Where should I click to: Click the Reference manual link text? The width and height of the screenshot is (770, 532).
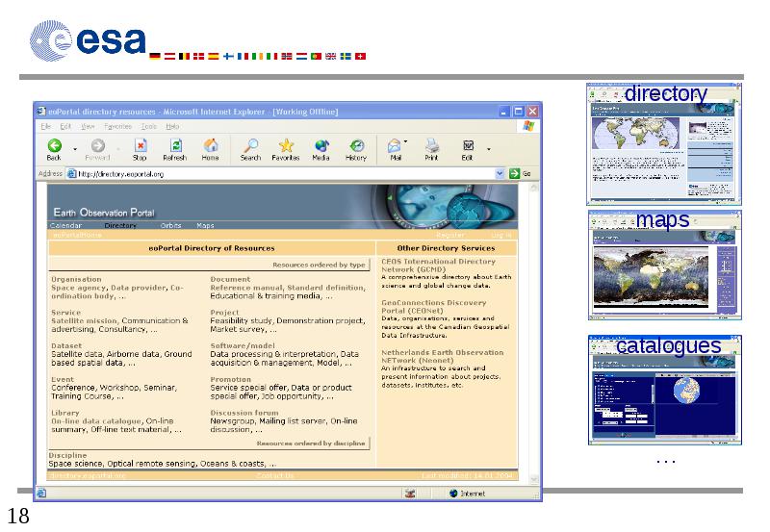246,288
